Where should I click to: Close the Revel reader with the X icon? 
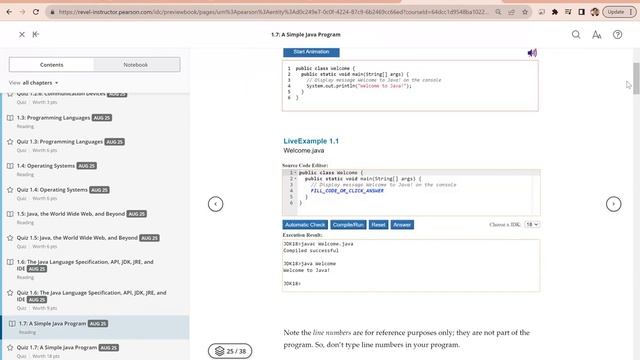(x=22, y=35)
